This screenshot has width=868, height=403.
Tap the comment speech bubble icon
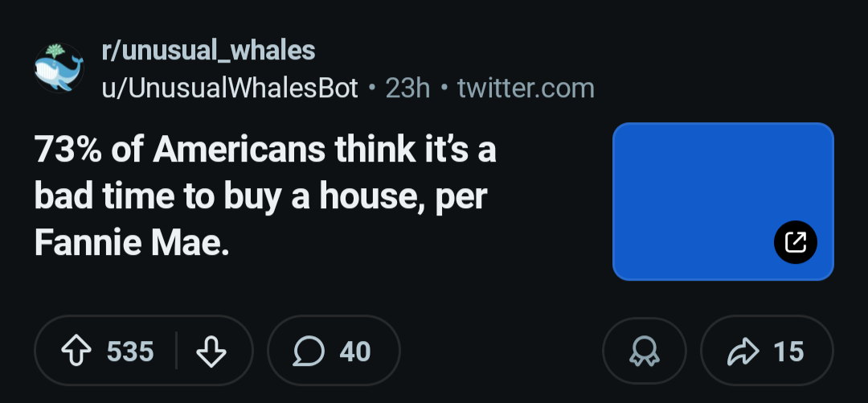[309, 352]
